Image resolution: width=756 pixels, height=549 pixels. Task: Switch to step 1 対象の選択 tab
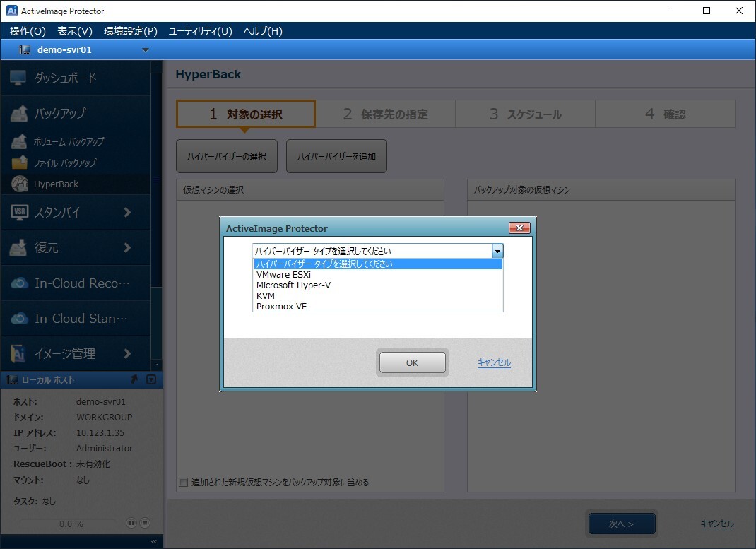246,114
